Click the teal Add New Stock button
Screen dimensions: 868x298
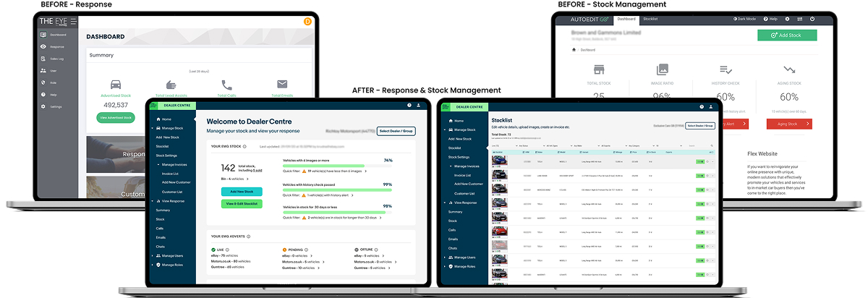[x=242, y=192]
